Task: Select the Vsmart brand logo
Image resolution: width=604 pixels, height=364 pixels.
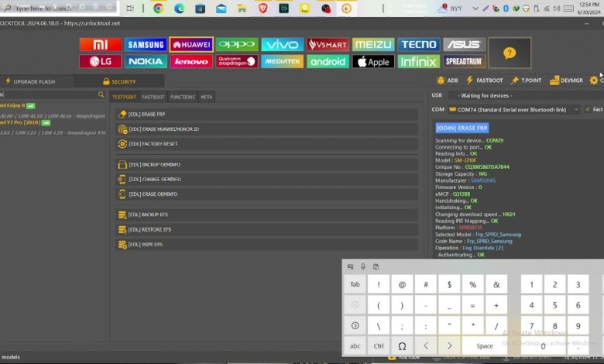Action: (x=328, y=45)
